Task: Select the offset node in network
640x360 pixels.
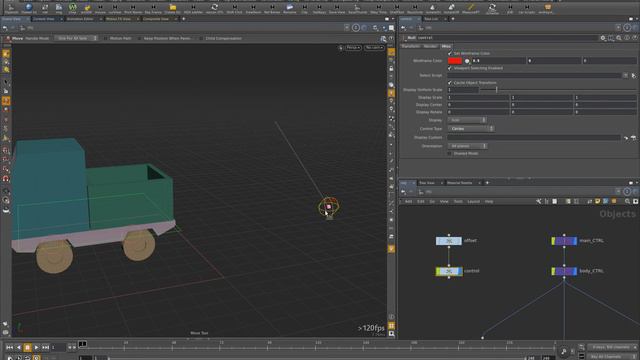Action: [449, 241]
